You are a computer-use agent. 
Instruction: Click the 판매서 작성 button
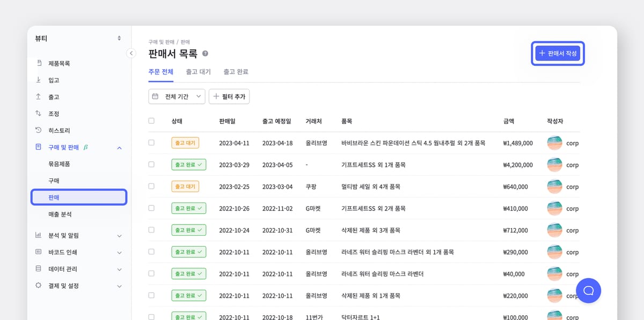tap(558, 53)
